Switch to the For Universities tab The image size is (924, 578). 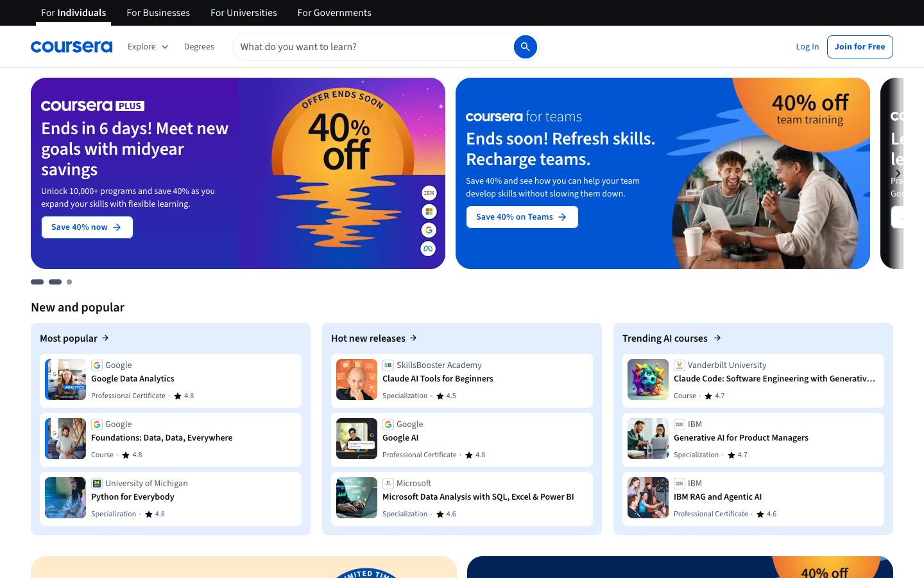(x=244, y=13)
